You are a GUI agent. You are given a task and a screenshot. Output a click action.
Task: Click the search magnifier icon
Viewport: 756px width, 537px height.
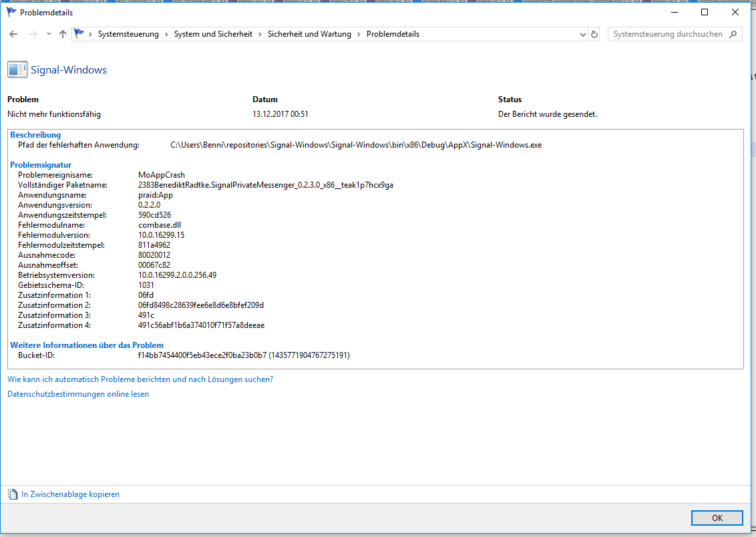pos(733,34)
